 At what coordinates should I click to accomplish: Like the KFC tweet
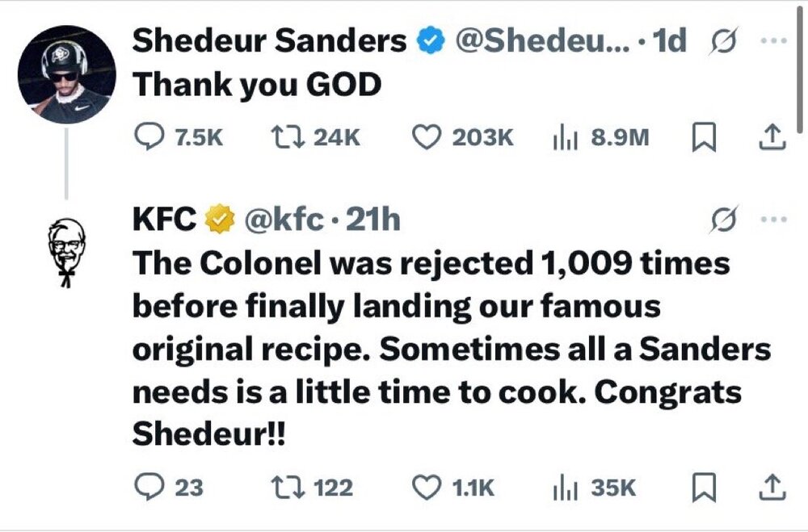tap(426, 488)
